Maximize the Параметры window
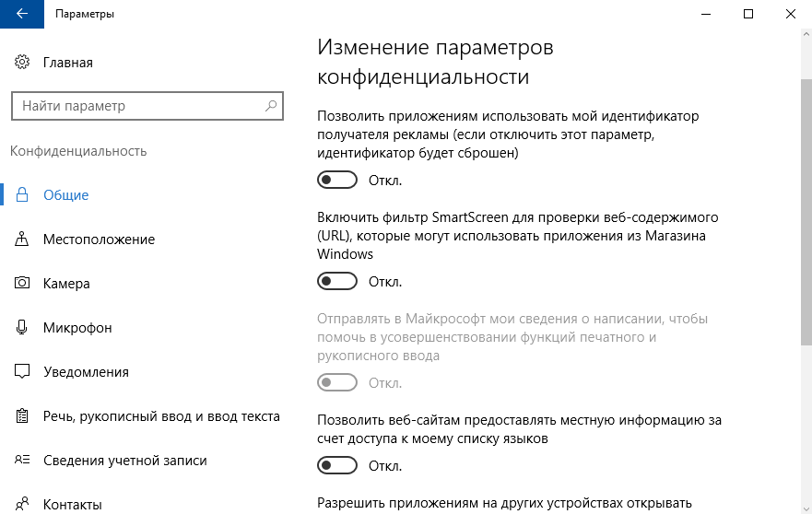This screenshot has height=514, width=812. 747,14
